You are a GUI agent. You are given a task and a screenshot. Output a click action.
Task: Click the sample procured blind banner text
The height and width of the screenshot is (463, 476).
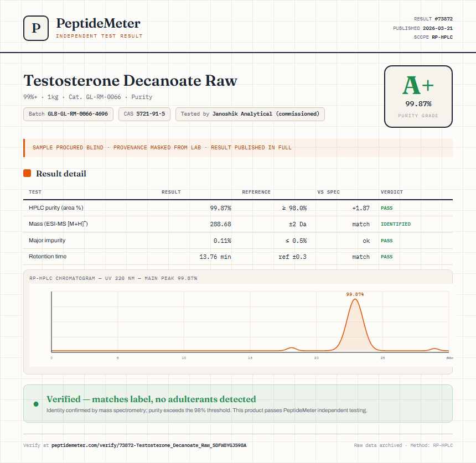click(162, 148)
